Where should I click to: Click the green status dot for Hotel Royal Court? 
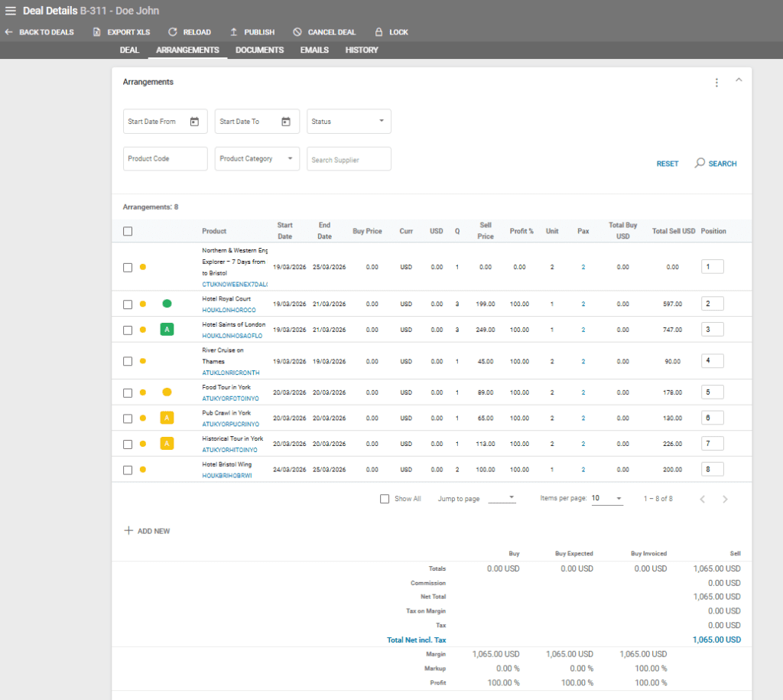click(167, 304)
